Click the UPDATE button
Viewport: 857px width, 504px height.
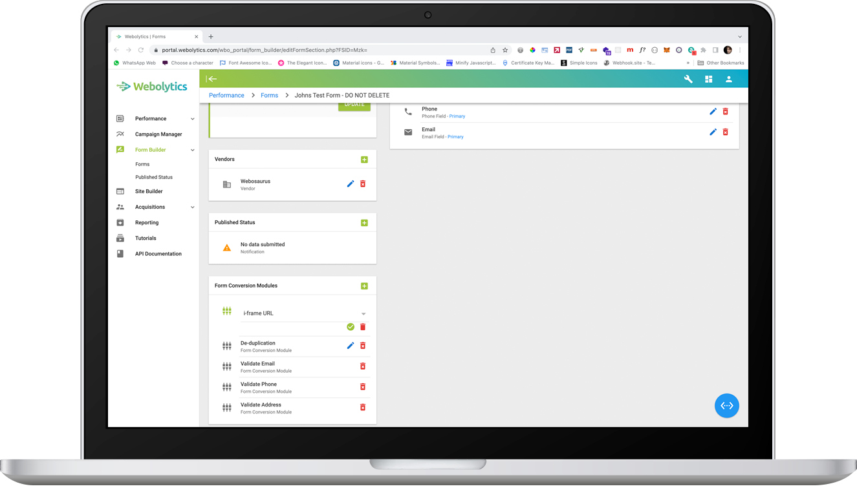[354, 103]
